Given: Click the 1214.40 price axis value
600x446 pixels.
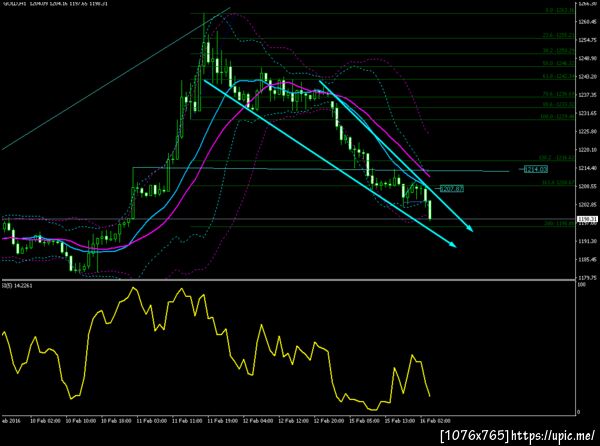Looking at the screenshot, I should [x=589, y=168].
